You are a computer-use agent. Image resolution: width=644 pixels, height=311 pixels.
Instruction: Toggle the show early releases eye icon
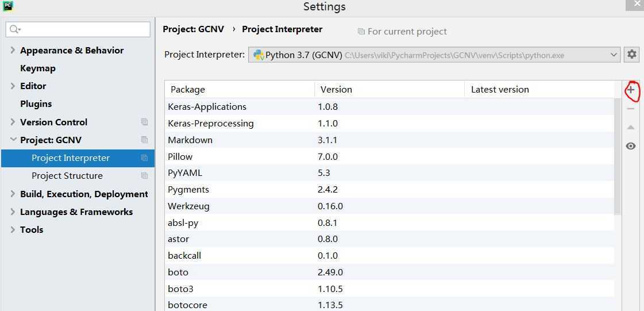(631, 146)
